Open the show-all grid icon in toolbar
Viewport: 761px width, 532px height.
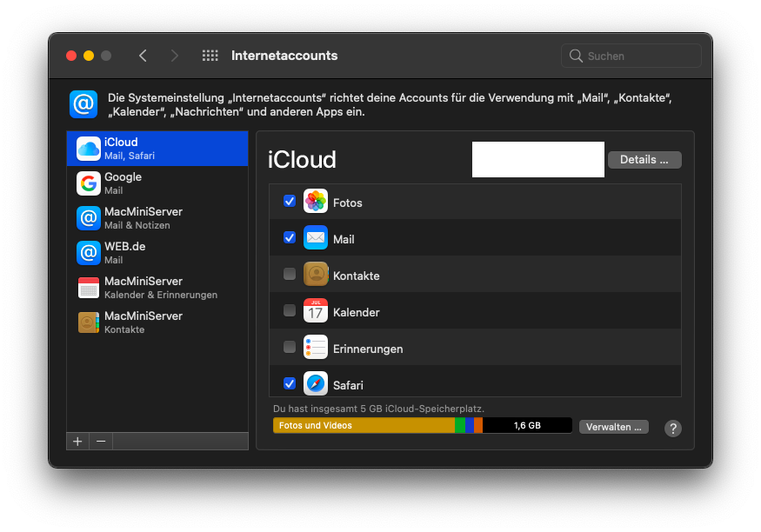click(210, 56)
